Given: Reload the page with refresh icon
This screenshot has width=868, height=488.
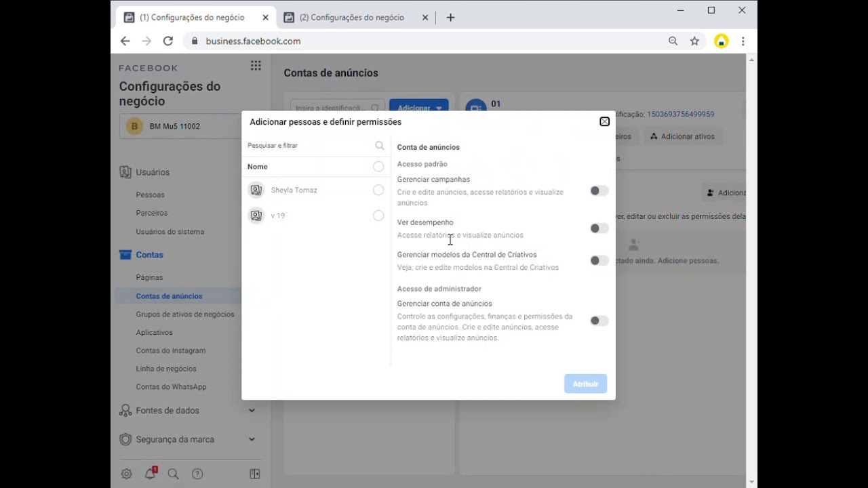Looking at the screenshot, I should 168,41.
